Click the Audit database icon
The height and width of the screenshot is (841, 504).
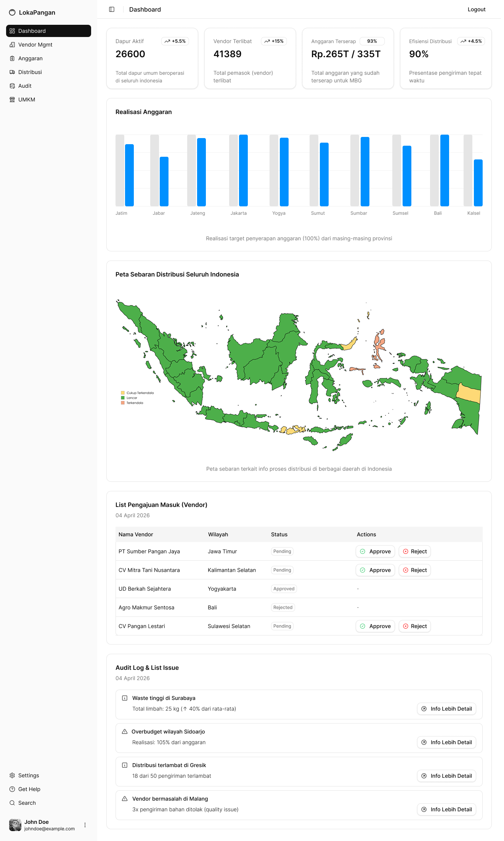pos(12,86)
